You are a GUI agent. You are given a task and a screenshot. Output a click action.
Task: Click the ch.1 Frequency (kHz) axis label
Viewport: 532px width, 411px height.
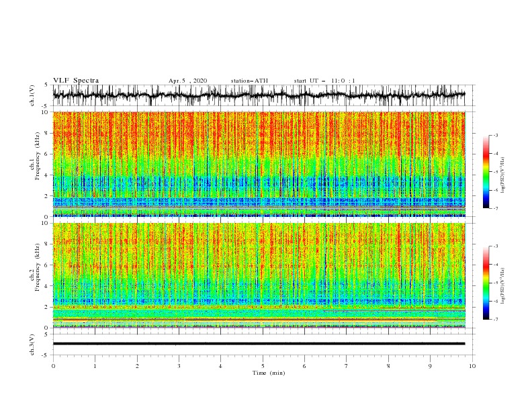coord(35,156)
